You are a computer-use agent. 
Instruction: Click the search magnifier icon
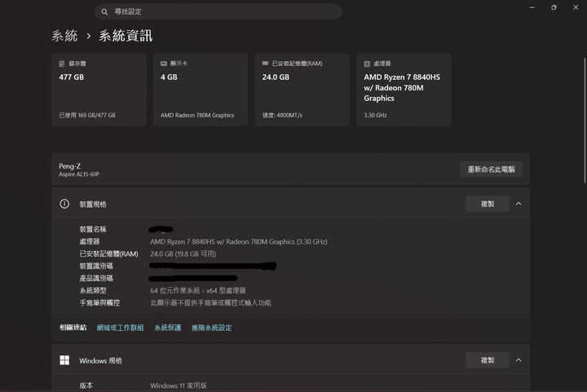pyautogui.click(x=104, y=12)
